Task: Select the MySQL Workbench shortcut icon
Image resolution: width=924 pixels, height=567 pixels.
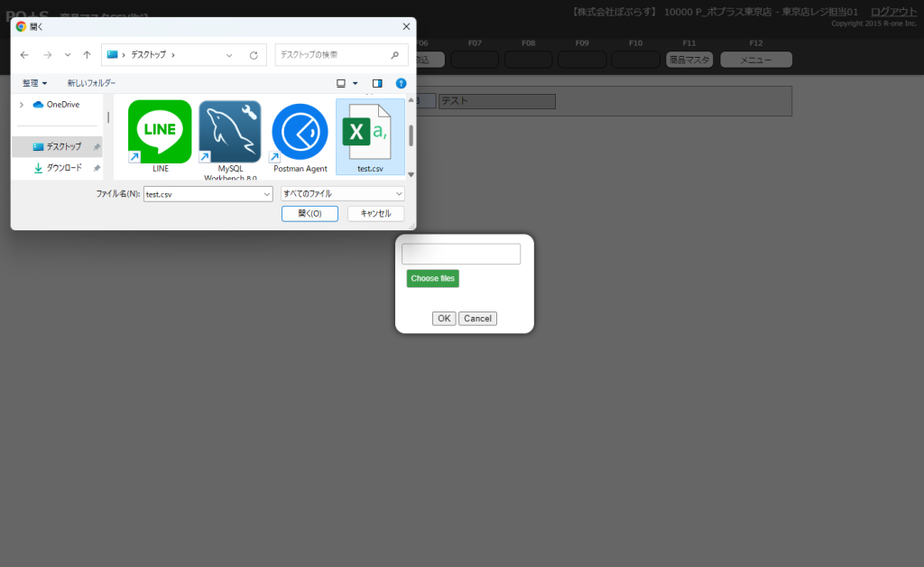Action: (230, 132)
